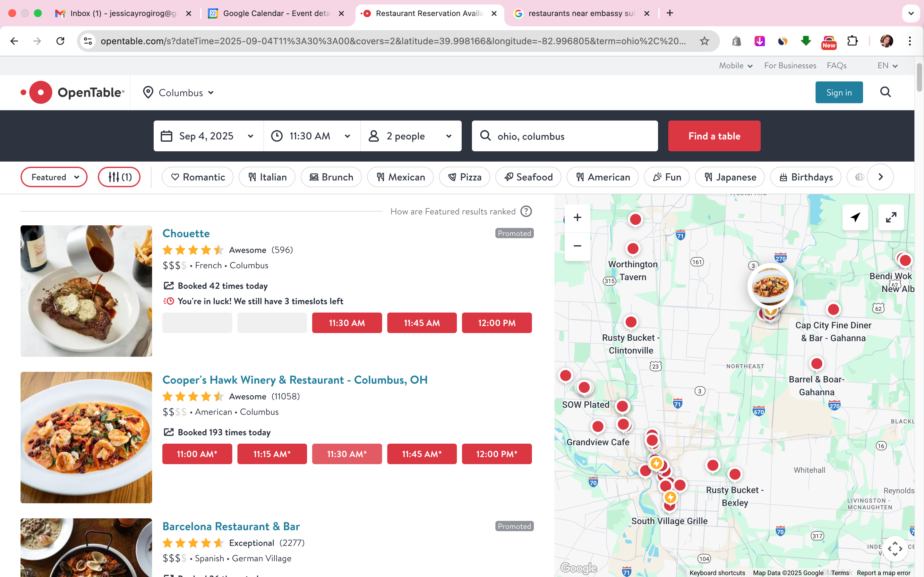Click the Featured ranking help question icon
This screenshot has height=577, width=924.
tap(526, 212)
